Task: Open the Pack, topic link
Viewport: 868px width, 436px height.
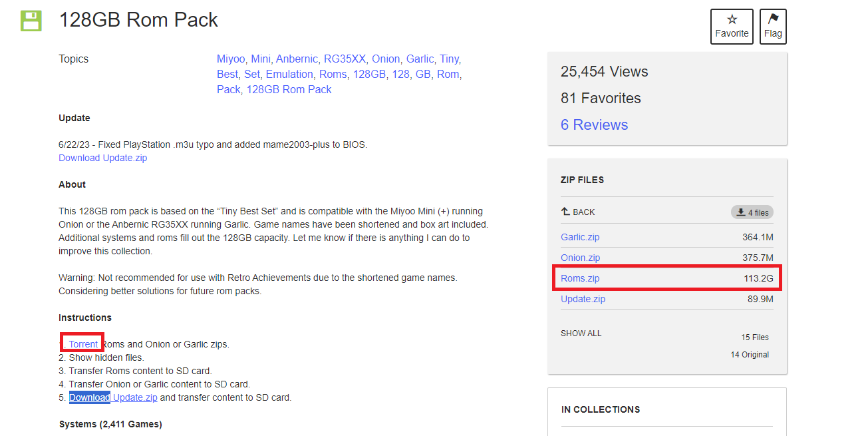Action: coord(230,89)
